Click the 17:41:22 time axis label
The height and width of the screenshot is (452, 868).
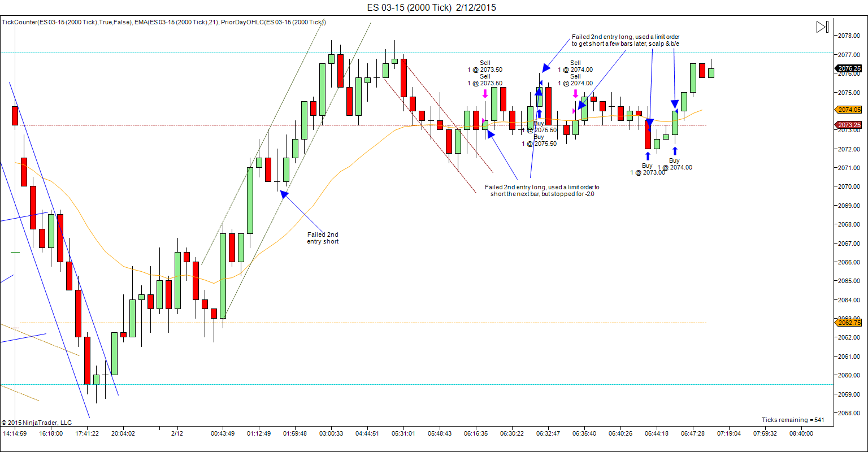point(87,434)
